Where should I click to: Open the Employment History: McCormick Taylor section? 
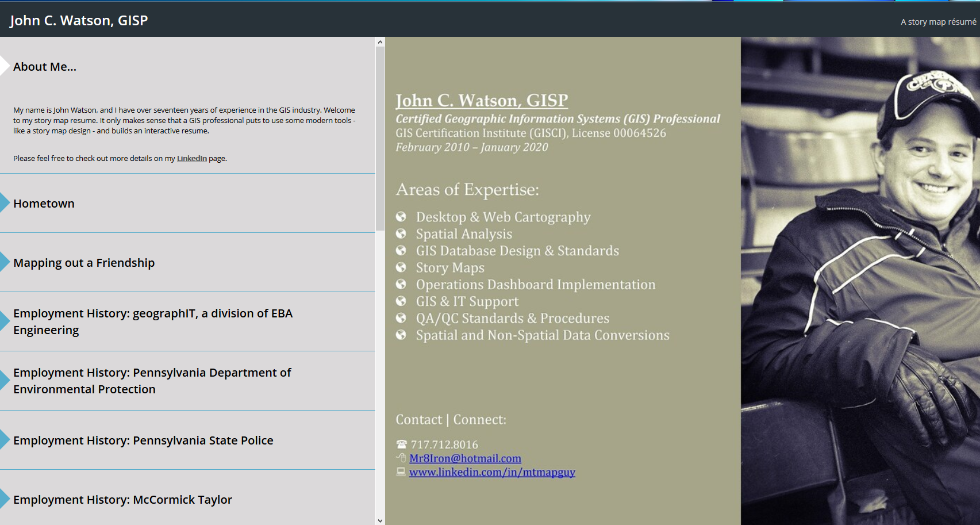[x=5, y=499]
